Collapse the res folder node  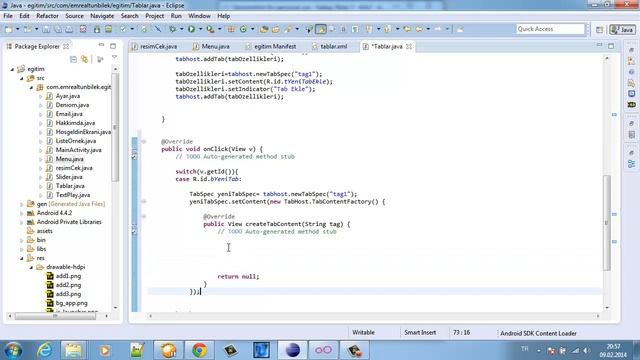pos(22,258)
